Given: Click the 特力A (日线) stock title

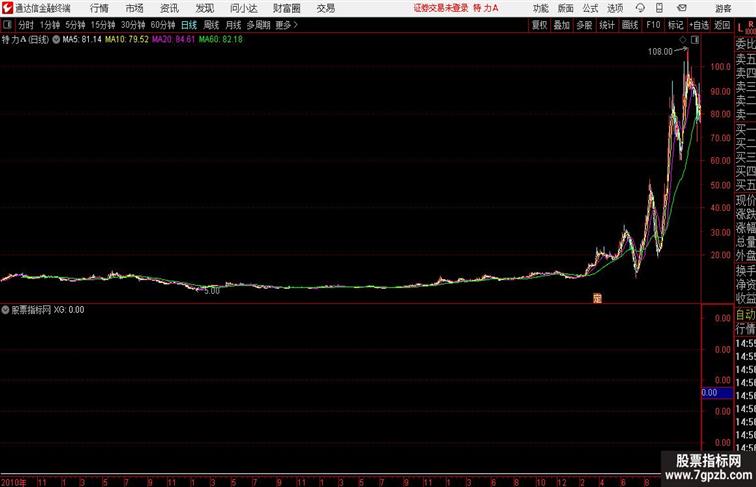Looking at the screenshot, I should pyautogui.click(x=26, y=40).
